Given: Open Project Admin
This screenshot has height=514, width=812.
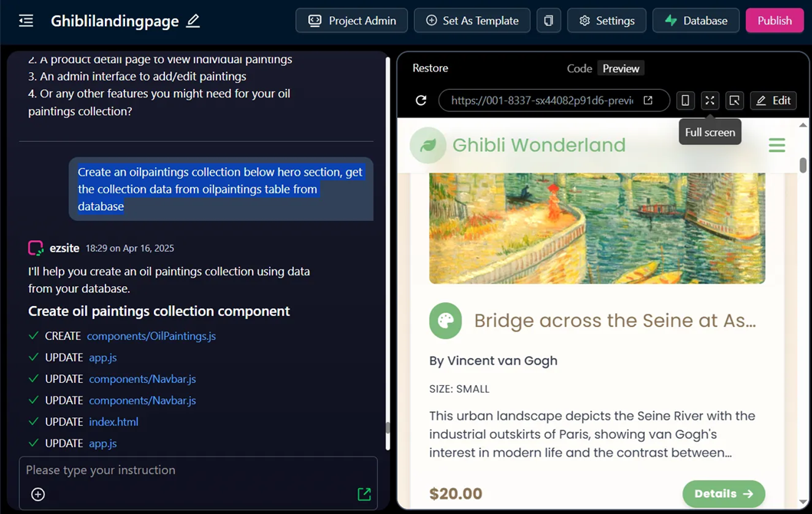Looking at the screenshot, I should [352, 21].
